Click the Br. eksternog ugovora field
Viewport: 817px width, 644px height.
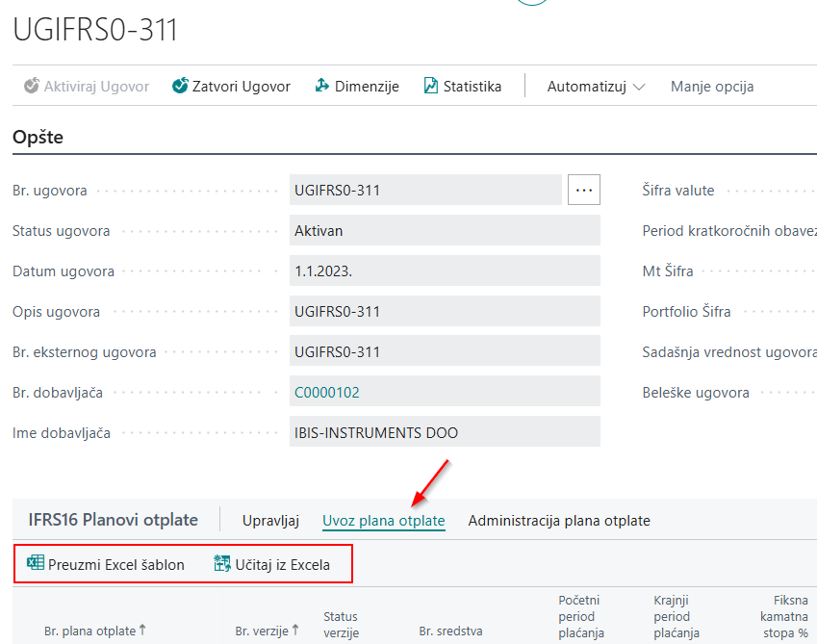[445, 351]
